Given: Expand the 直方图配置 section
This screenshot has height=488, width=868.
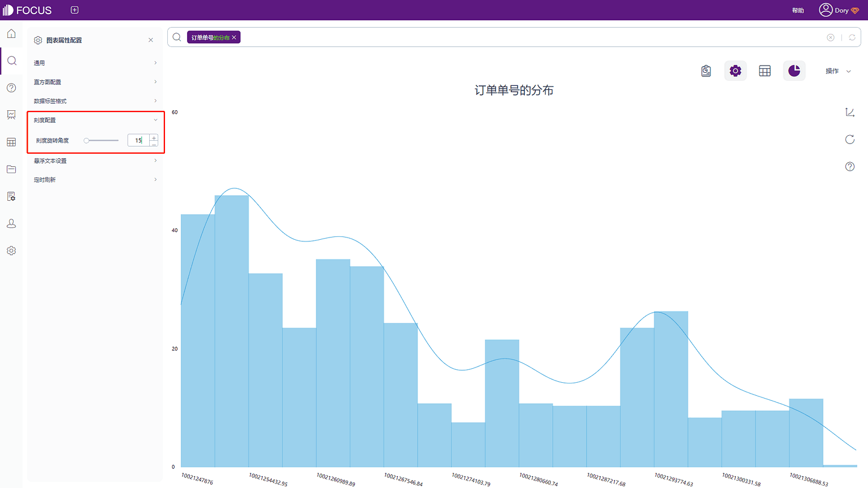Looking at the screenshot, I should click(95, 82).
